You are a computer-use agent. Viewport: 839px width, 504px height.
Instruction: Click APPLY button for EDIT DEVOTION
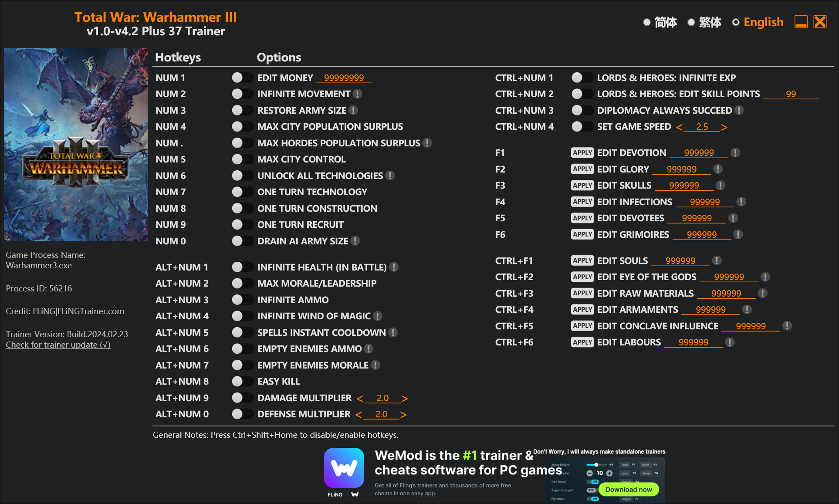coord(579,153)
